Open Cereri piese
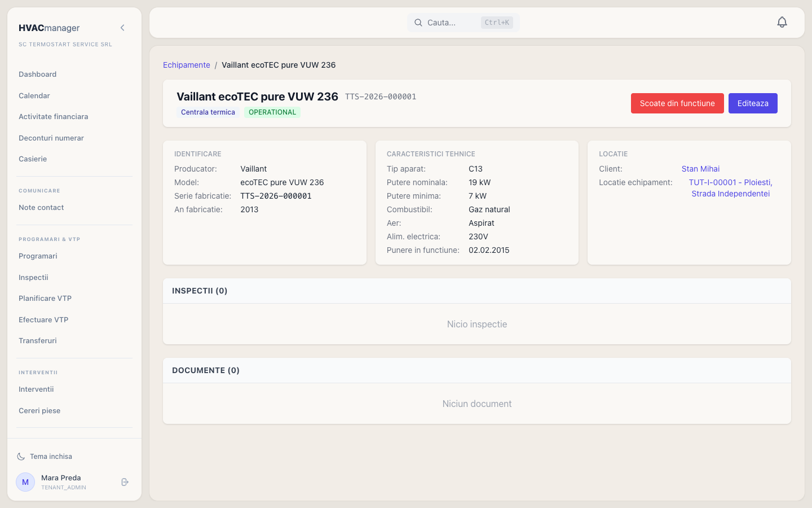 click(39, 411)
